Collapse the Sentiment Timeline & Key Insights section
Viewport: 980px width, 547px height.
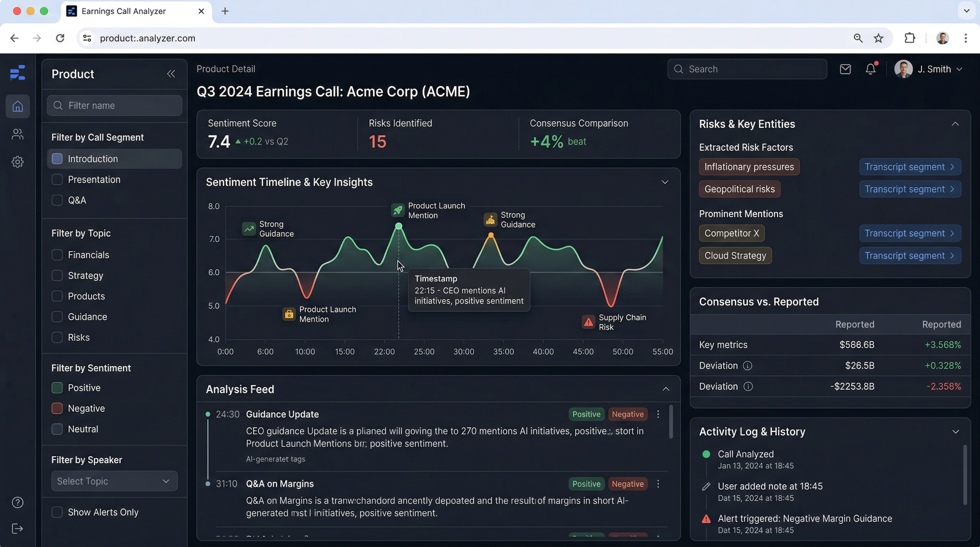[x=665, y=182]
